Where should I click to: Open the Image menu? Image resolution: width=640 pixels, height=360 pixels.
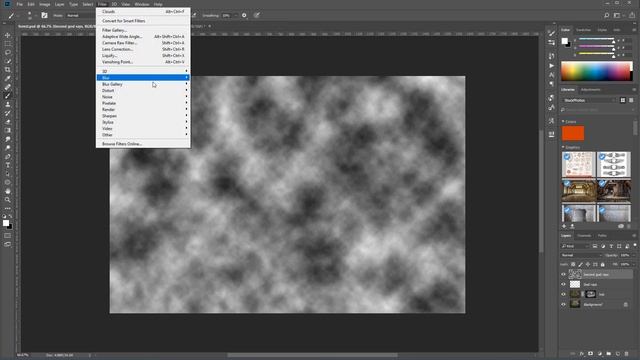(x=44, y=4)
